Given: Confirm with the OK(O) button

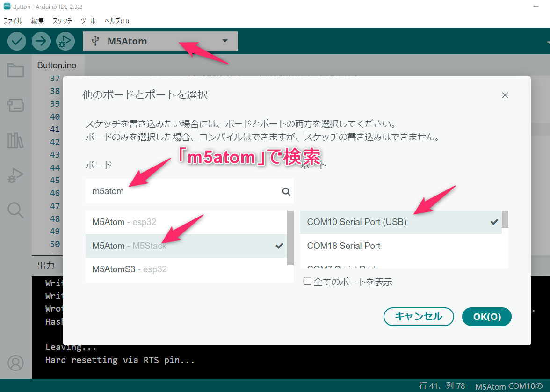Looking at the screenshot, I should point(486,317).
